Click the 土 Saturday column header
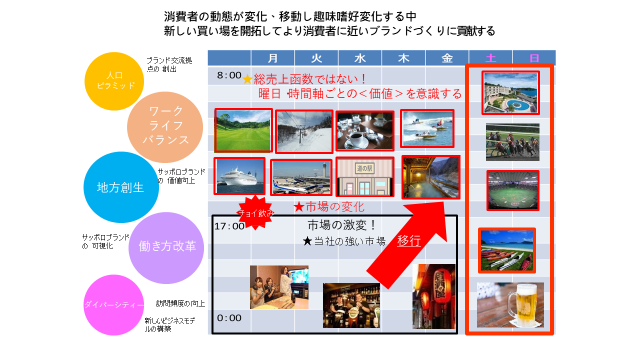640x360 pixels. click(x=491, y=58)
